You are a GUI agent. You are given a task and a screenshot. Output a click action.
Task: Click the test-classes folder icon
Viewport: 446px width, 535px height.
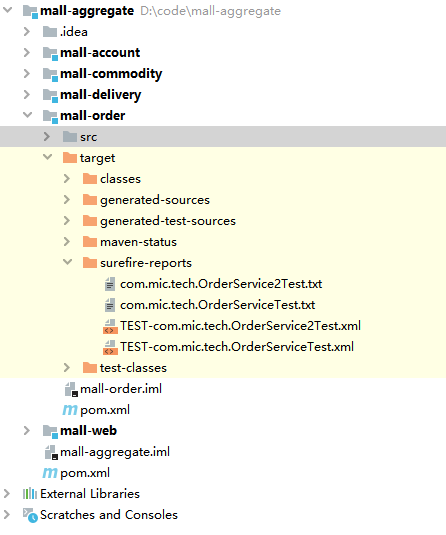click(90, 367)
